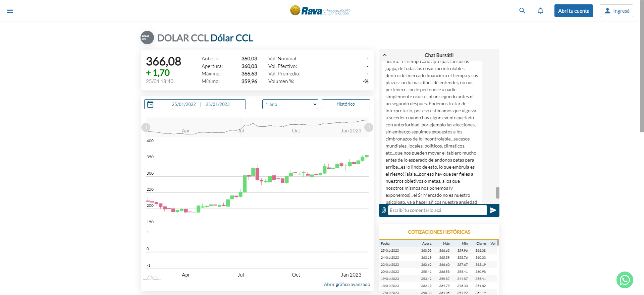Image resolution: width=644 pixels, height=295 pixels.
Task: Click the Ingresá login button
Action: (616, 11)
